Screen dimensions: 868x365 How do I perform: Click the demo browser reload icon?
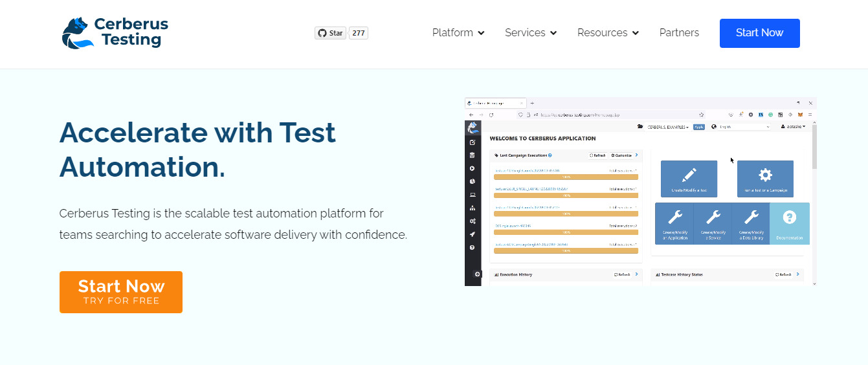pyautogui.click(x=491, y=114)
